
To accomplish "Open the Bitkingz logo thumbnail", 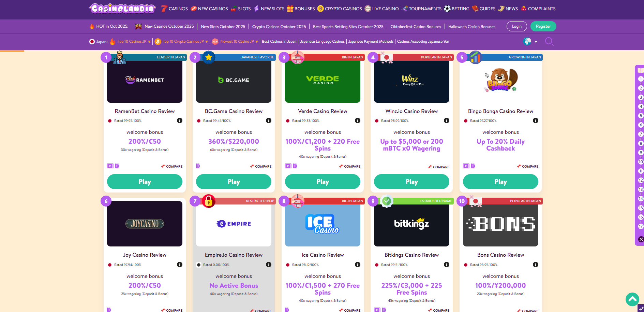I will pos(411,224).
